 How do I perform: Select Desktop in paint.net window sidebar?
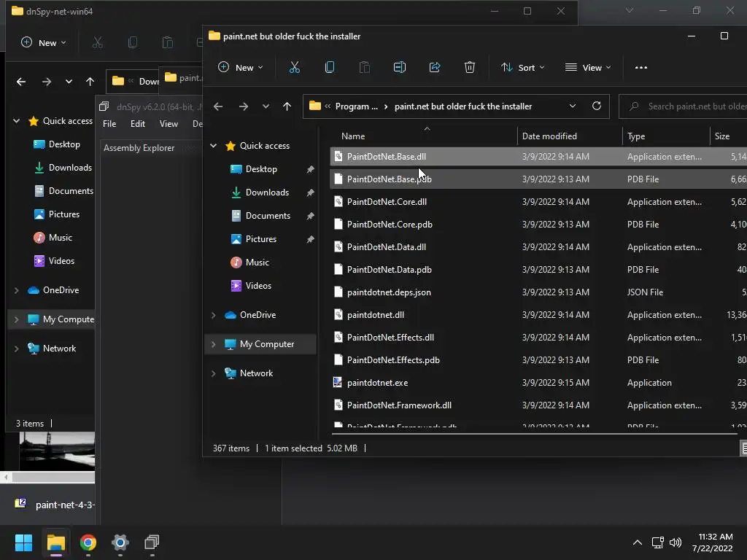[x=261, y=169]
